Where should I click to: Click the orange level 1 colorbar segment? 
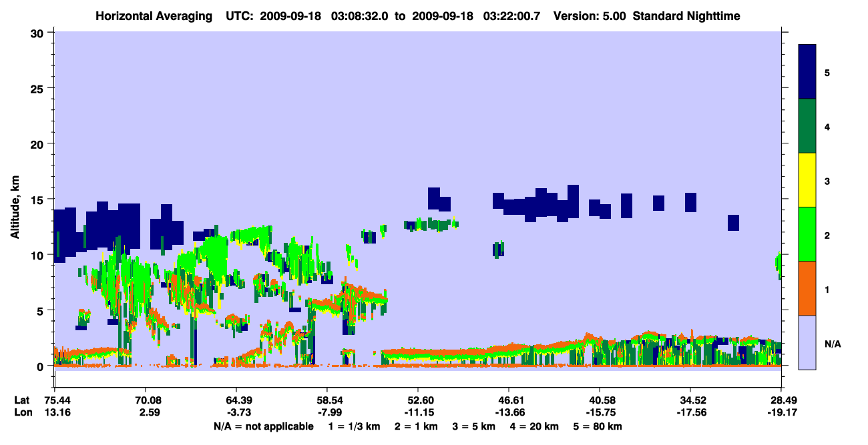tap(807, 288)
